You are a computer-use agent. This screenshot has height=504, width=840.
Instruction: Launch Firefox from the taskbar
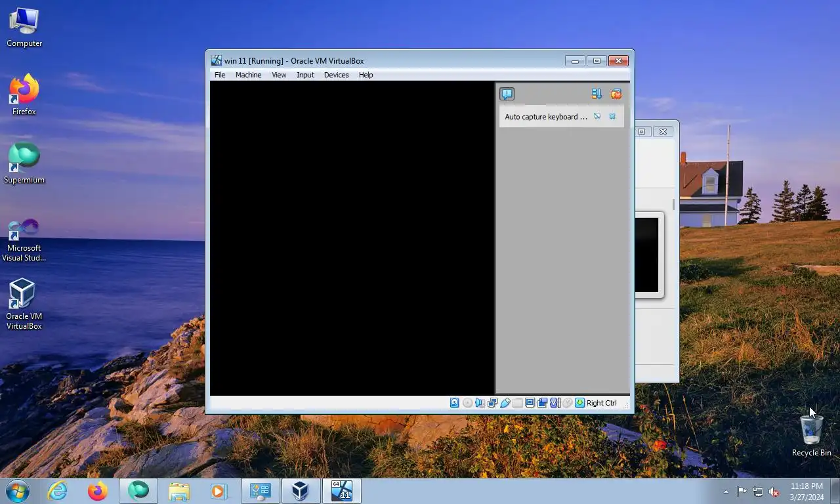point(98,491)
